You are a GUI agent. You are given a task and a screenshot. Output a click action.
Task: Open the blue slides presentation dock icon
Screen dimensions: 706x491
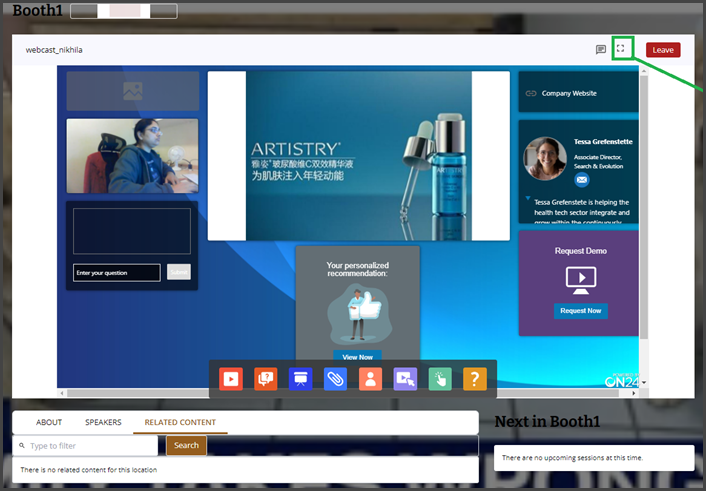tap(300, 379)
